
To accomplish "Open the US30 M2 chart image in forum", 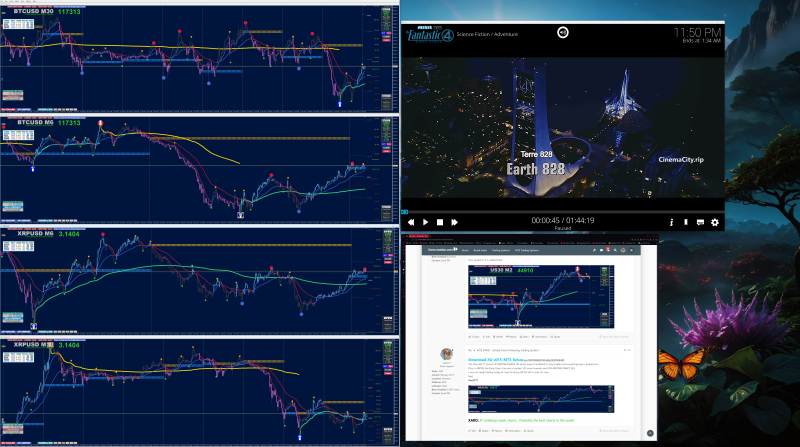I will click(541, 296).
